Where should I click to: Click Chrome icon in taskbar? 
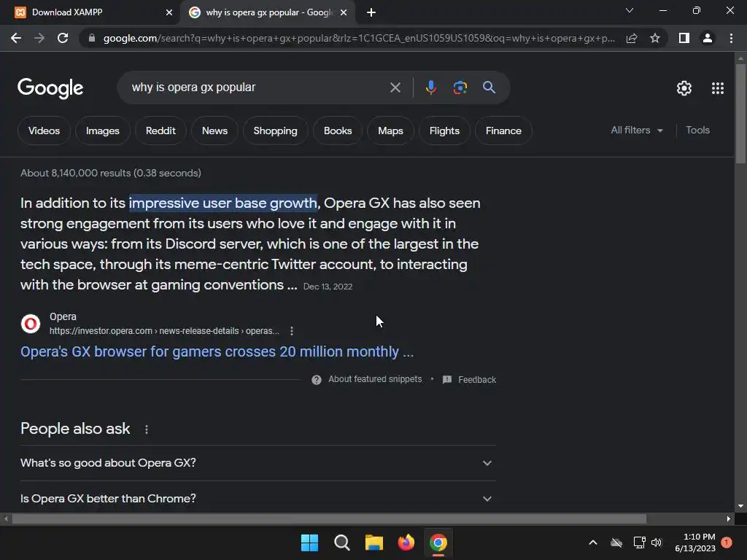(x=438, y=542)
